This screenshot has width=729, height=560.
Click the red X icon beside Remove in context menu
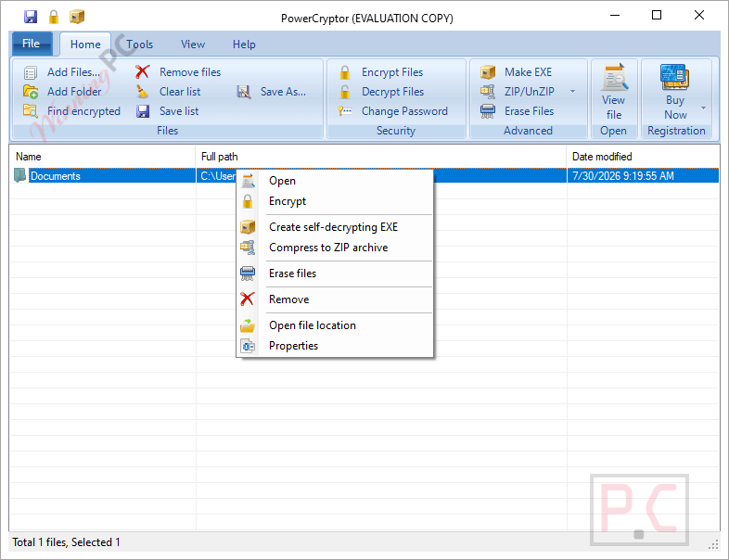(x=248, y=299)
